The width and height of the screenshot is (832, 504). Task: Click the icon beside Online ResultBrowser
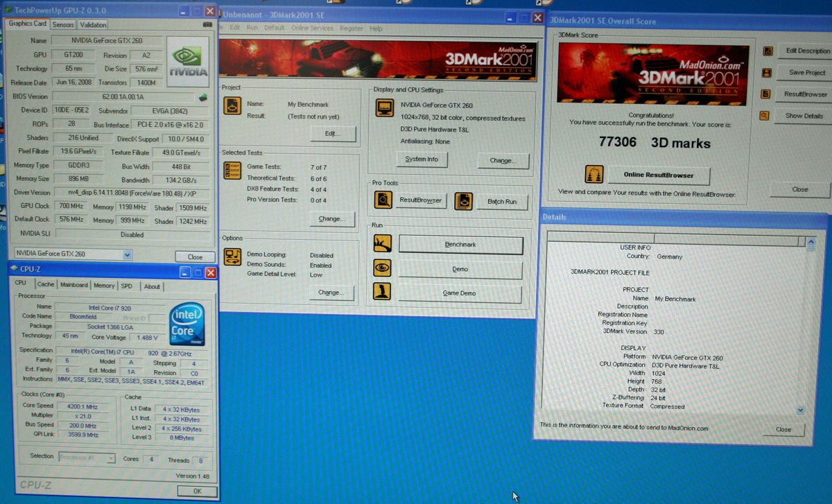click(x=594, y=174)
